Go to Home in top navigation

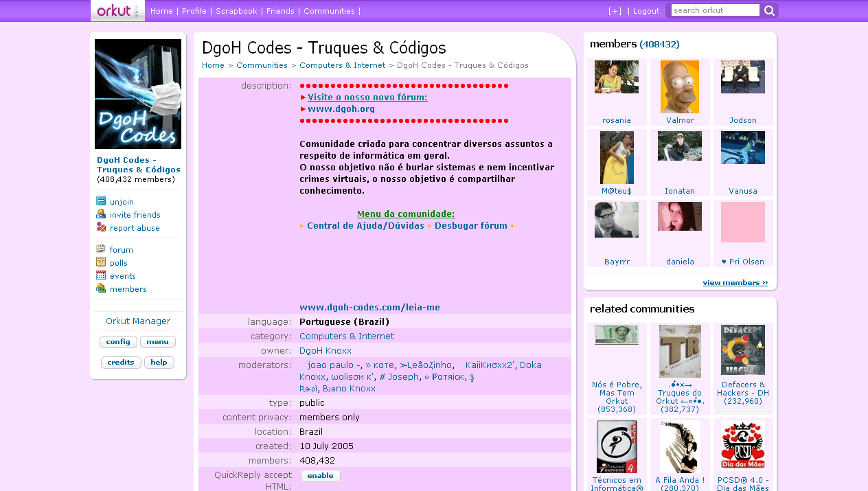tap(161, 11)
